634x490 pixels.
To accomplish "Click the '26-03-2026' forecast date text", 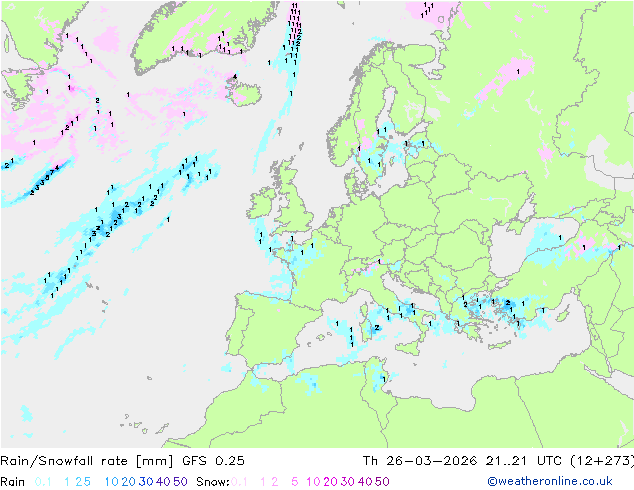I will coord(431,461).
